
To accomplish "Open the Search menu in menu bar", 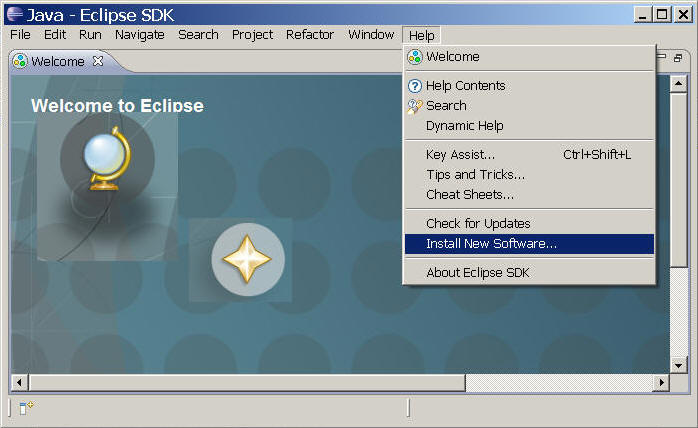I will point(198,35).
